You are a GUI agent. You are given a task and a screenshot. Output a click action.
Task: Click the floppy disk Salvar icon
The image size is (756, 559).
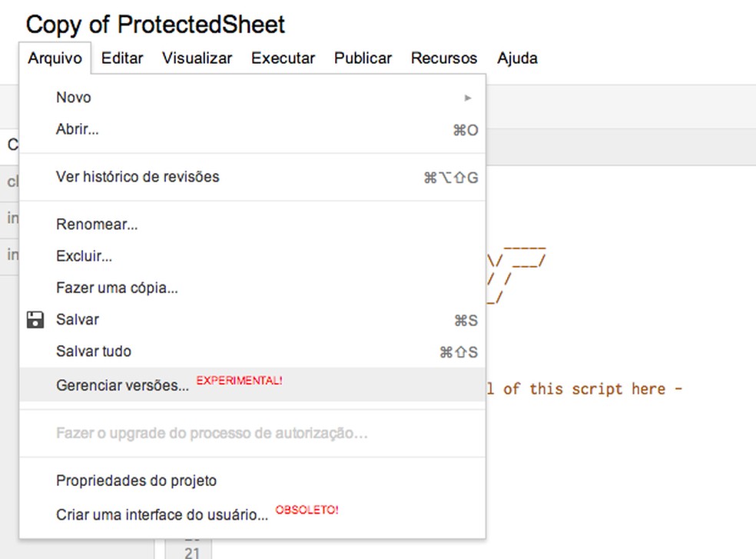point(35,320)
